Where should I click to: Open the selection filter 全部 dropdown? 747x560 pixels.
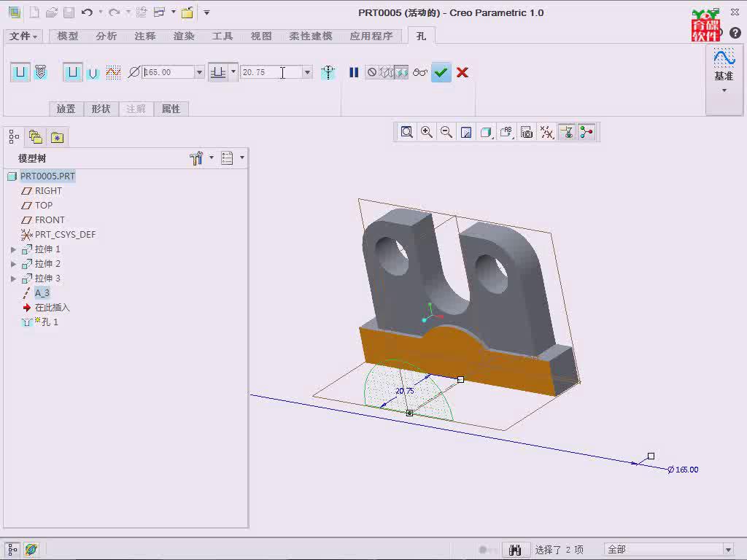[x=728, y=550]
